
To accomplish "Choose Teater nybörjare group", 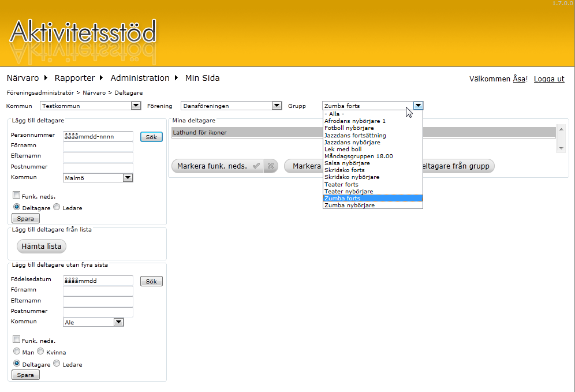I will pos(372,192).
